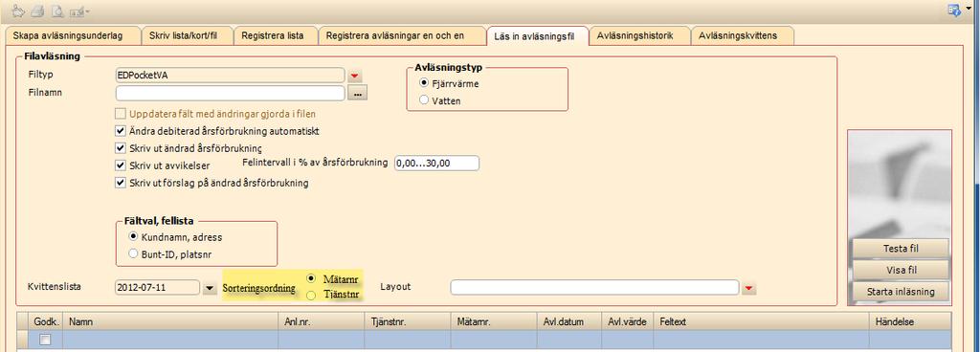Select the Vatten radio button
Image resolution: width=980 pixels, height=352 pixels.
click(425, 99)
